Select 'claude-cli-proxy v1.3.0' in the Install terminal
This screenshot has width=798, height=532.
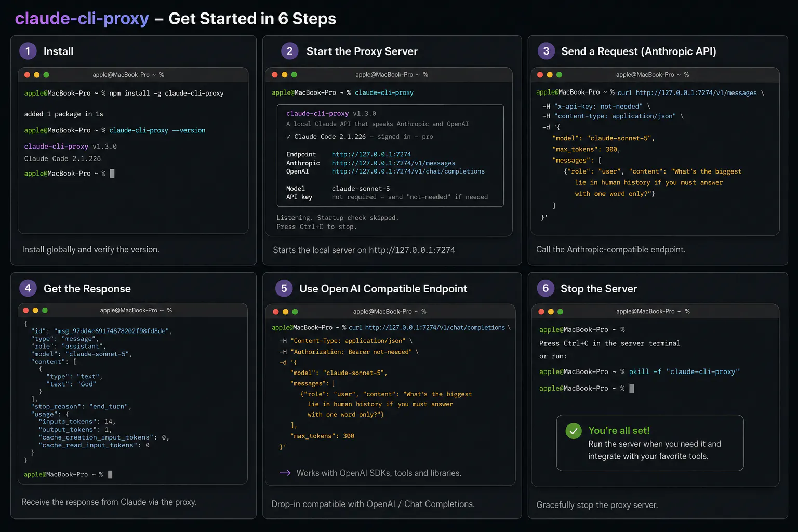pos(70,147)
